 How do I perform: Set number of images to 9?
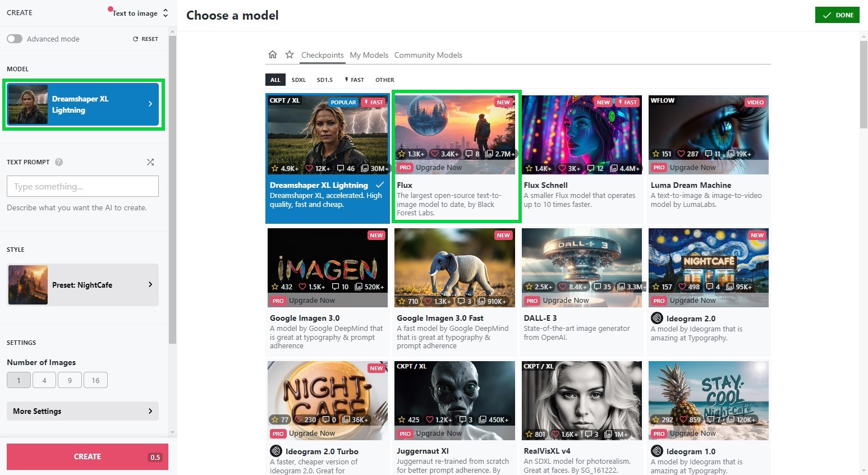coord(70,380)
